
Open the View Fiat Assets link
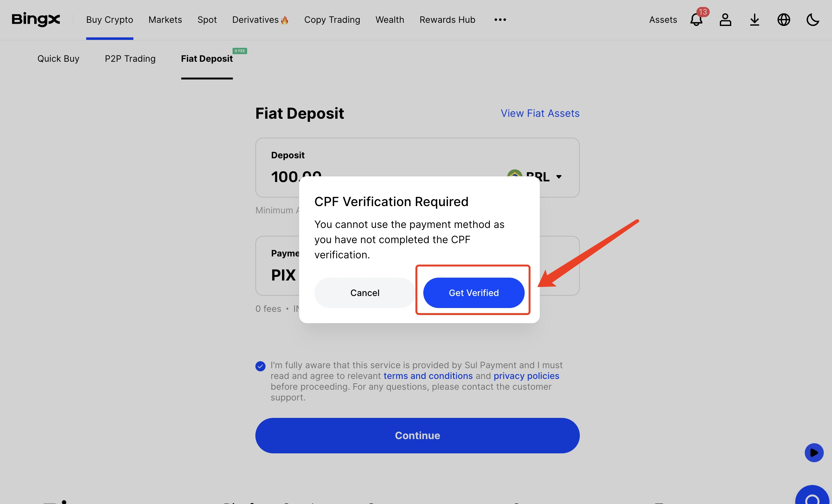click(x=540, y=113)
